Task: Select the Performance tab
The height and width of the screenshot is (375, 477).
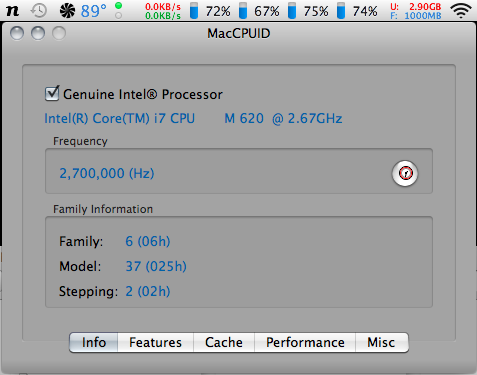Action: click(x=305, y=342)
